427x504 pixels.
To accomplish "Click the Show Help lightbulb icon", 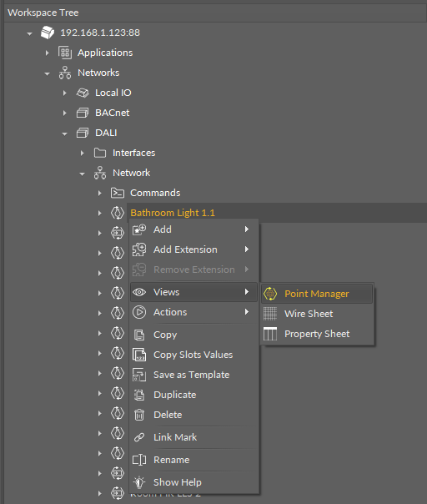I will pyautogui.click(x=139, y=482).
